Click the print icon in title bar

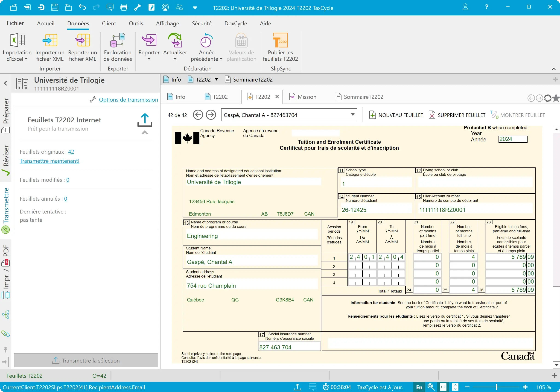124,7
